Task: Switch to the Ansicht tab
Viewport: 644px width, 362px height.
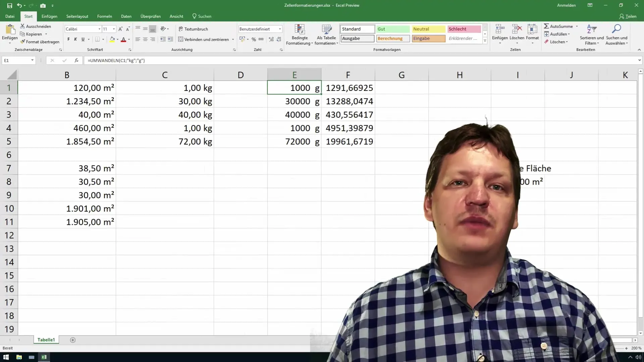Action: click(176, 16)
